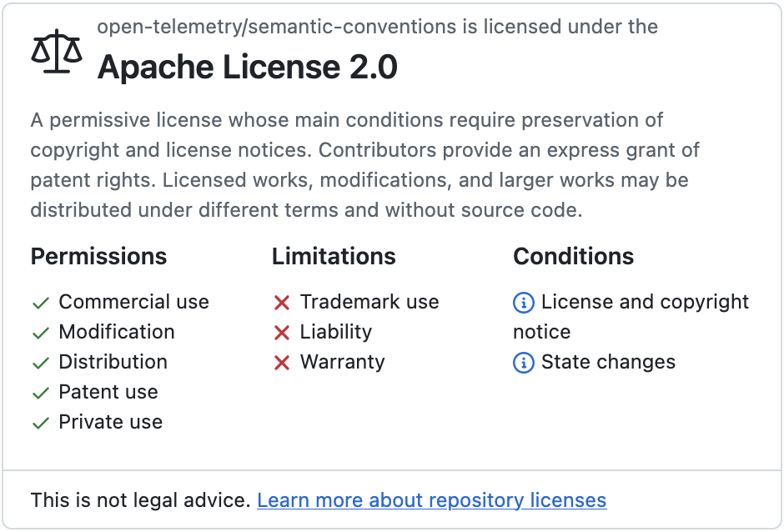Image resolution: width=784 pixels, height=532 pixels.
Task: Open the Learn more about repository licenses link
Action: coord(431,500)
